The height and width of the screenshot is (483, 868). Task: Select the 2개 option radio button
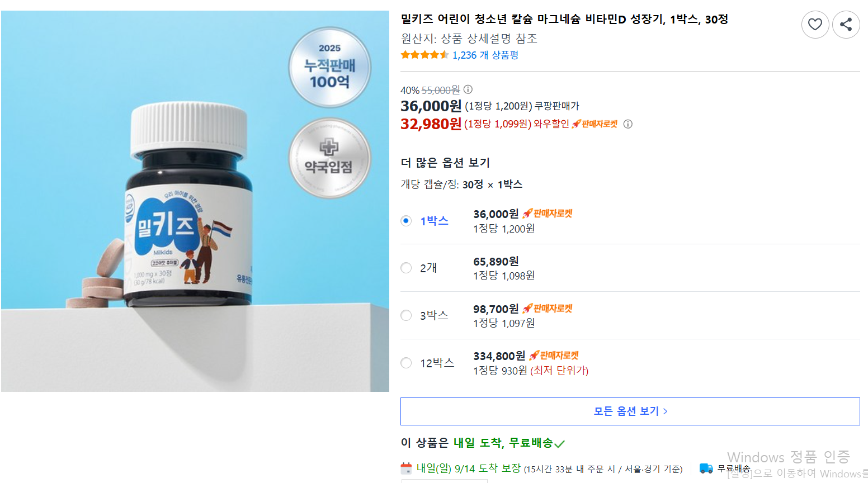[407, 268]
